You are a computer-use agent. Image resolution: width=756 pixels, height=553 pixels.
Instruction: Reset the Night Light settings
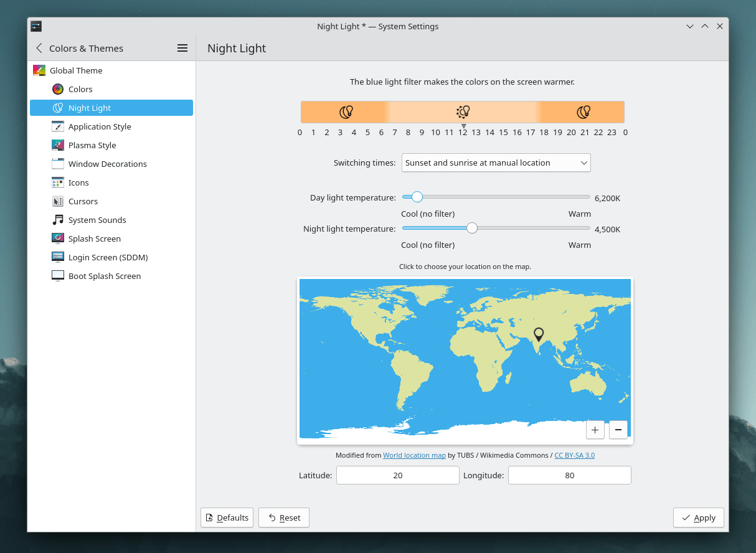[x=283, y=518]
